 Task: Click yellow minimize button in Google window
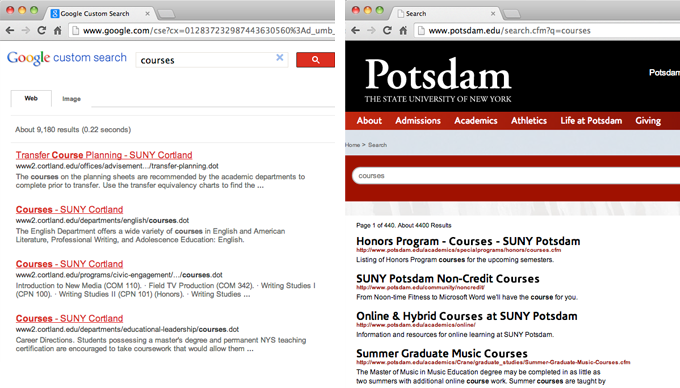(x=22, y=10)
